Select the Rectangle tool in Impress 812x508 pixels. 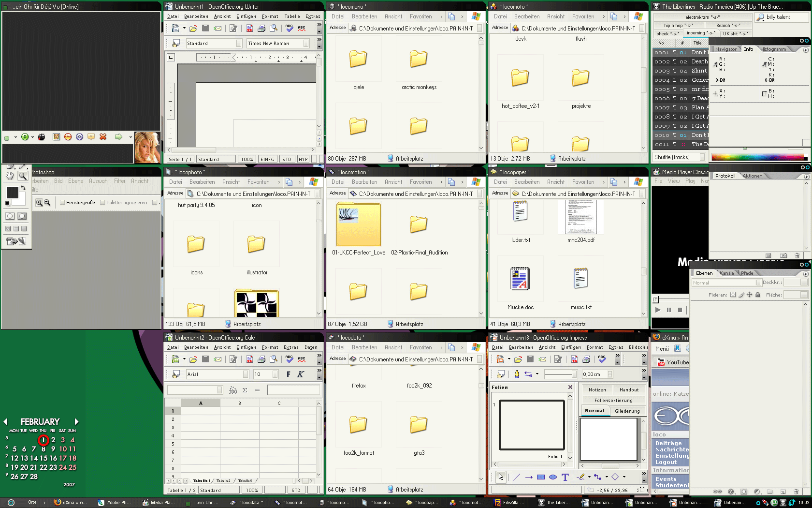pyautogui.click(x=541, y=477)
